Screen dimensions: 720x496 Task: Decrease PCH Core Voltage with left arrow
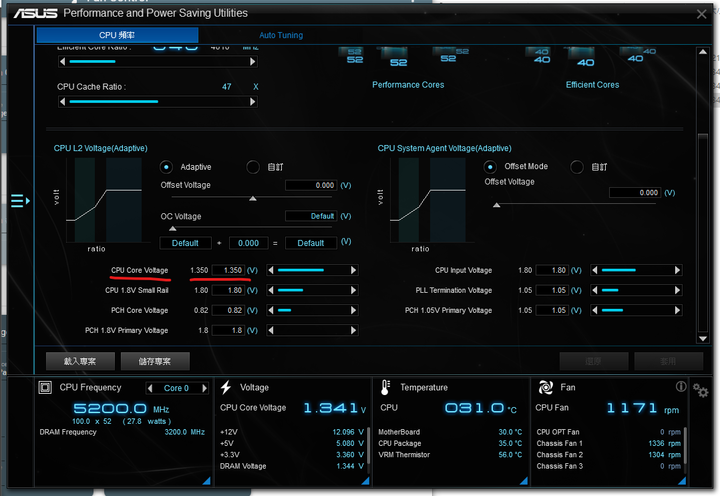tap(271, 310)
